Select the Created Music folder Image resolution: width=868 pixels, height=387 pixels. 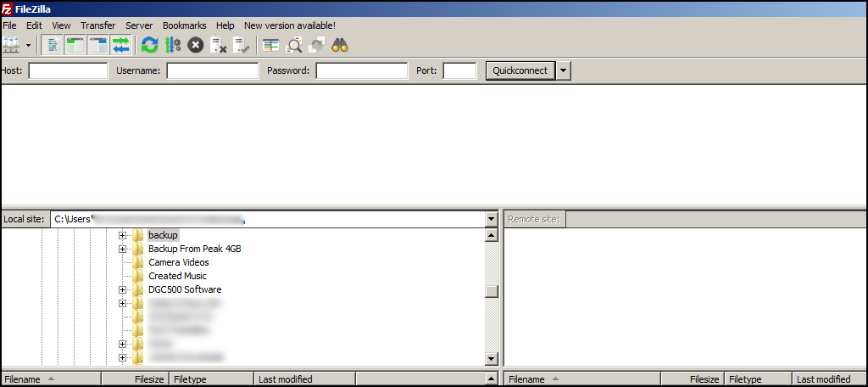click(x=178, y=276)
